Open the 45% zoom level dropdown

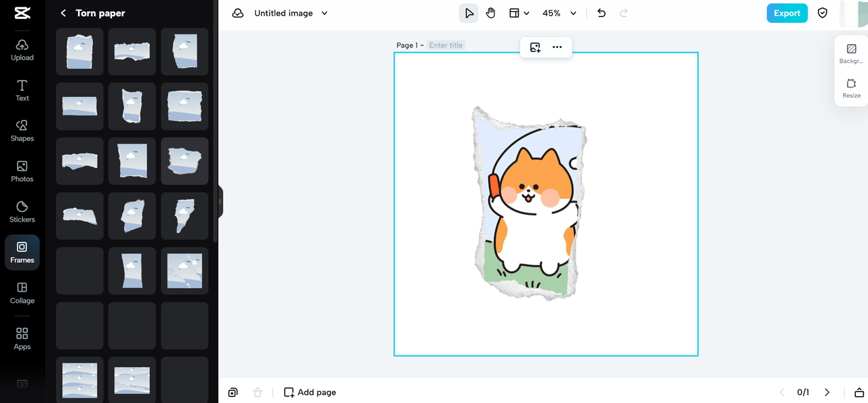(559, 13)
